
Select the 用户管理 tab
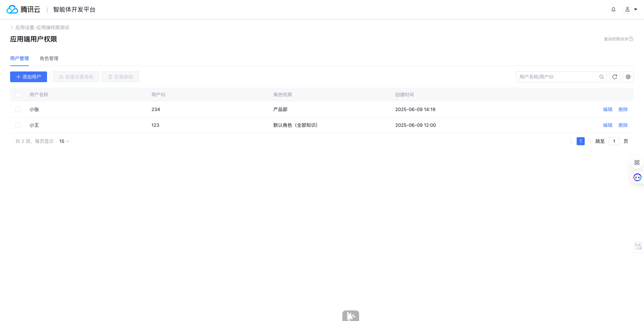coord(19,58)
